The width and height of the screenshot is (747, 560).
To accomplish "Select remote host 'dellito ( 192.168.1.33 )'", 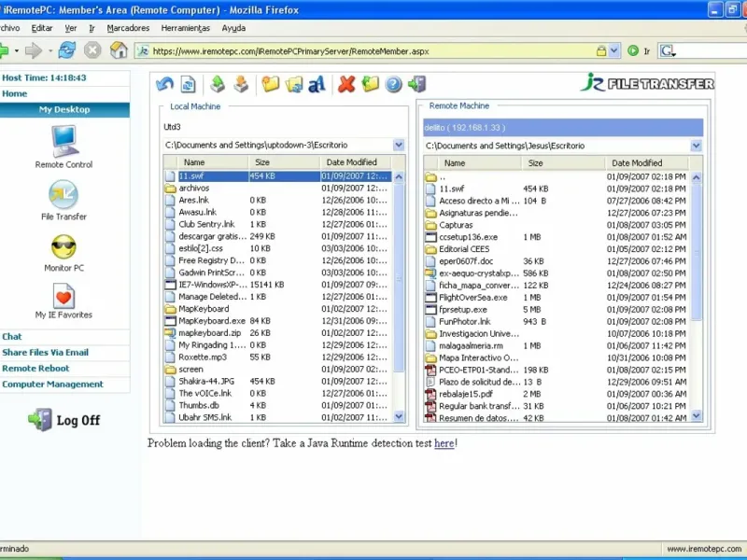I will pos(563,128).
